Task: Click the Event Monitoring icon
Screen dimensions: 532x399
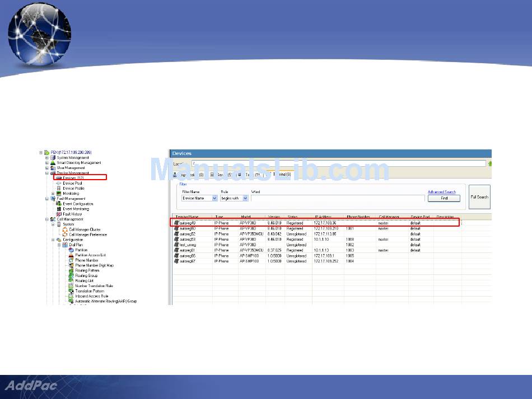Action: [x=59, y=209]
